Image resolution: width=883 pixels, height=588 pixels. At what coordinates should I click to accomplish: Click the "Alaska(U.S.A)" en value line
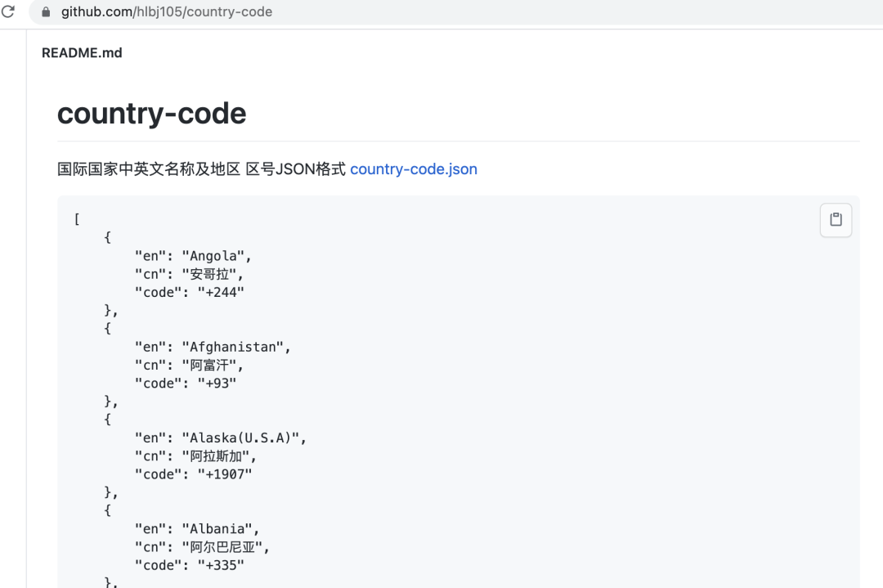click(x=221, y=438)
